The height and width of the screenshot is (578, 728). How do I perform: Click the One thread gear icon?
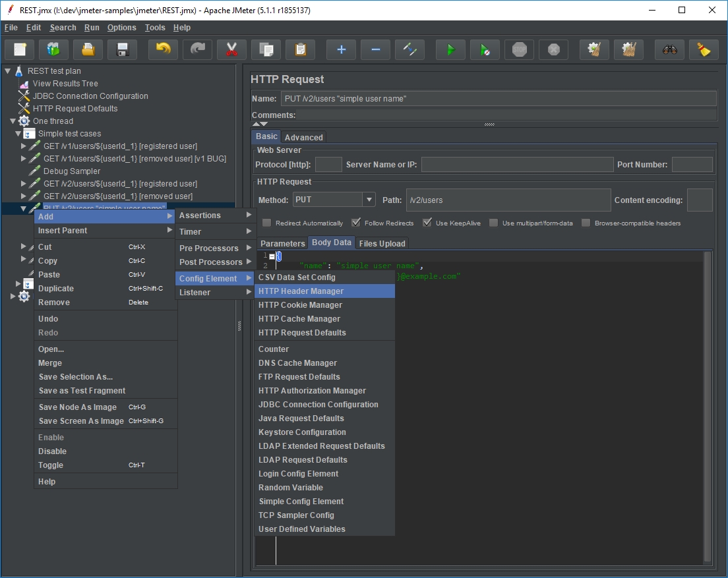24,121
